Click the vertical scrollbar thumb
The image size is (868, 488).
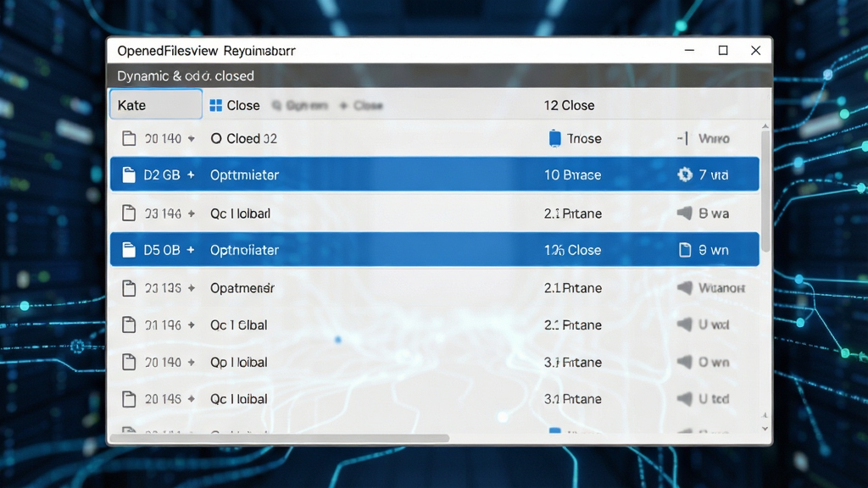[x=765, y=191]
